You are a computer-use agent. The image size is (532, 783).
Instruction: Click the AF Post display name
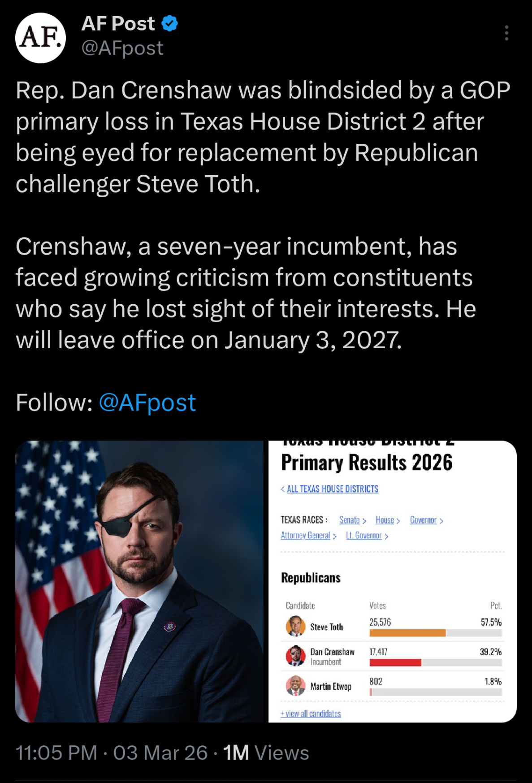(x=118, y=23)
